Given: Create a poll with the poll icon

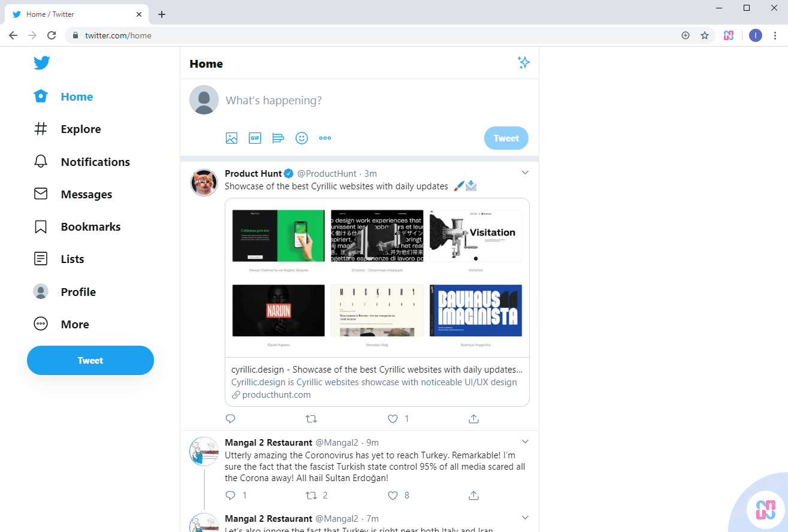Looking at the screenshot, I should pos(278,138).
